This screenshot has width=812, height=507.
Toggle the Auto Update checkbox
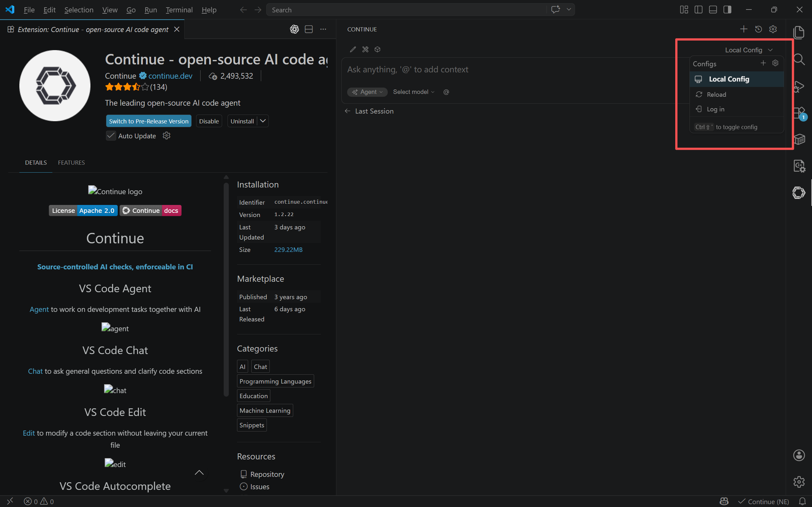[x=111, y=136]
